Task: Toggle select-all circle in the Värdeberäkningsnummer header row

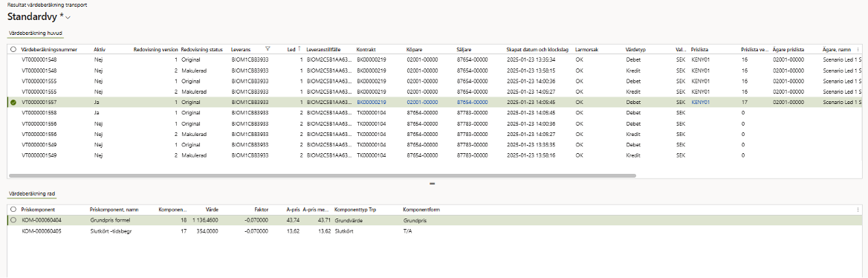Action: click(x=13, y=49)
